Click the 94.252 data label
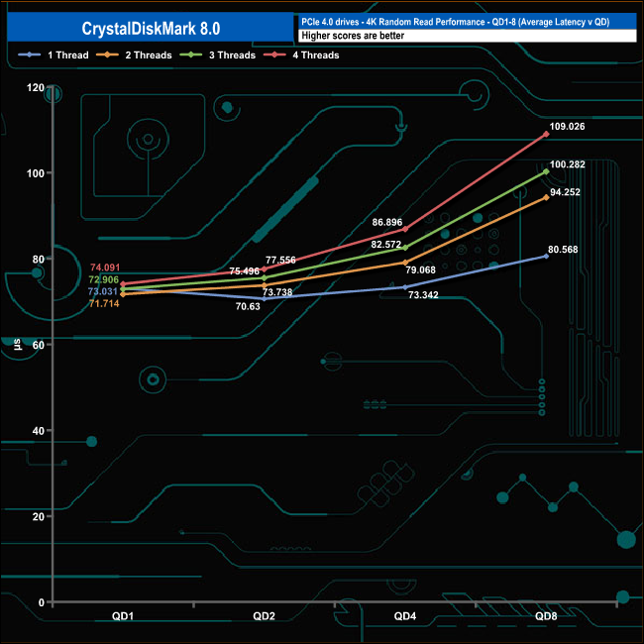Viewport: 644px width, 644px height. click(x=565, y=192)
